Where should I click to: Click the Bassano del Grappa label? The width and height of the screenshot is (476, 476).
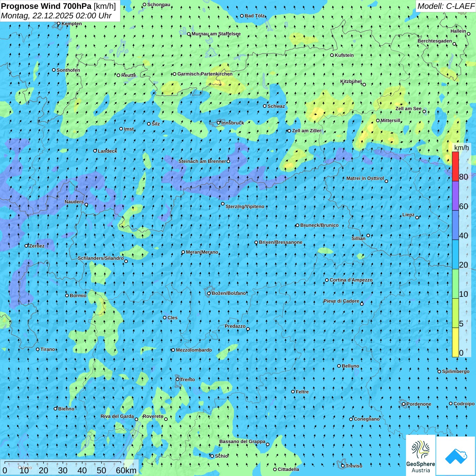[242, 441]
